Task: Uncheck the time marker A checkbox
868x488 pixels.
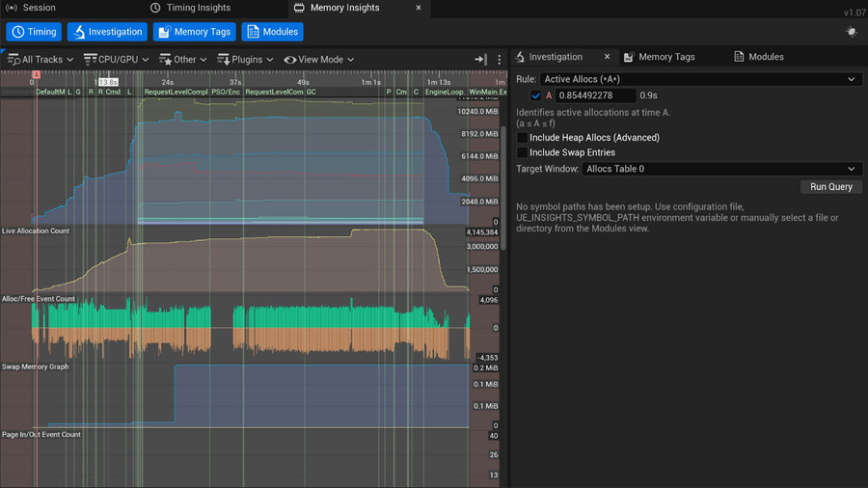Action: click(x=535, y=95)
